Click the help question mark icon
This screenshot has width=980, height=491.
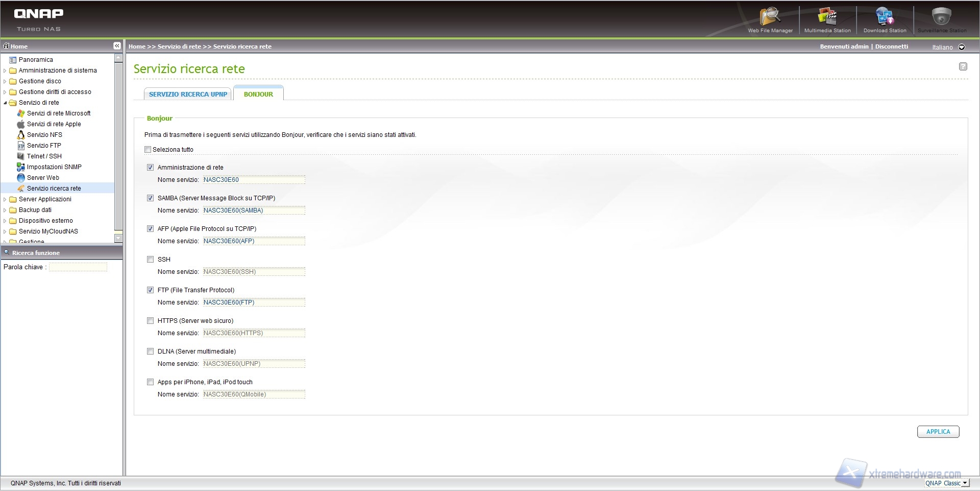[963, 66]
